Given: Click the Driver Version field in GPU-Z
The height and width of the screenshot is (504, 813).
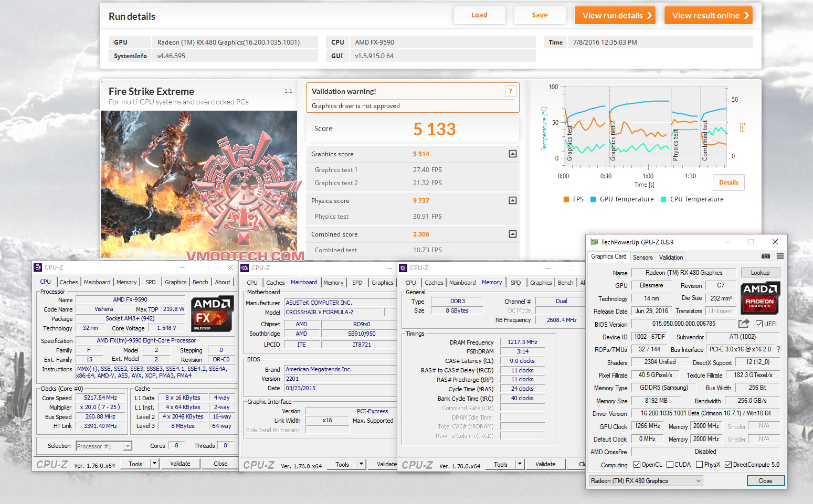Looking at the screenshot, I should click(x=705, y=413).
